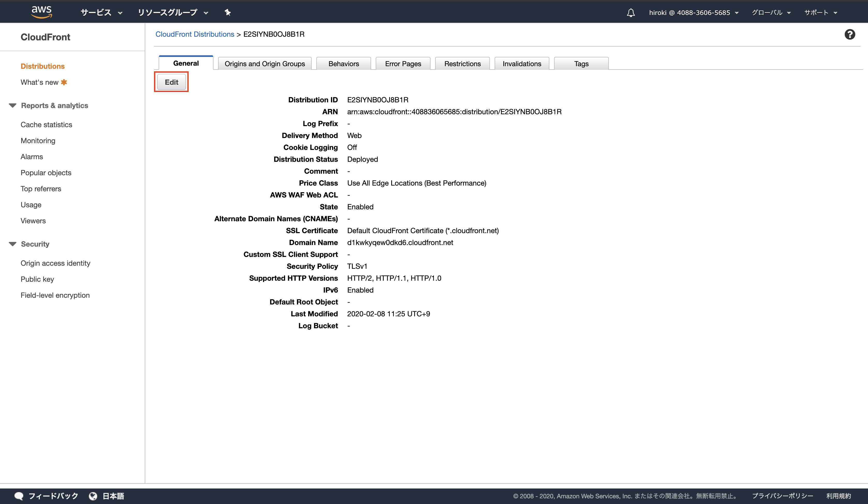The width and height of the screenshot is (868, 504).
Task: Collapse the Reports & analytics section
Action: [x=13, y=105]
